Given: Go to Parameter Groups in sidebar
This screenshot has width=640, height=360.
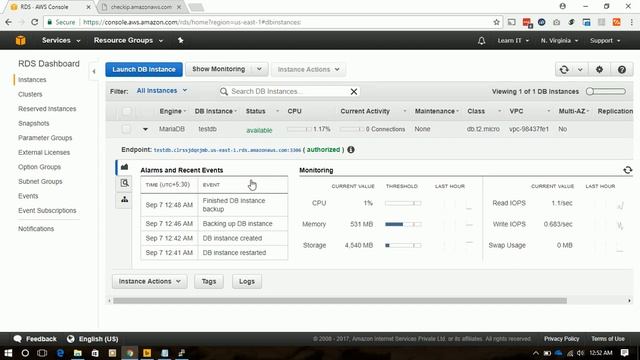Looking at the screenshot, I should (x=45, y=138).
